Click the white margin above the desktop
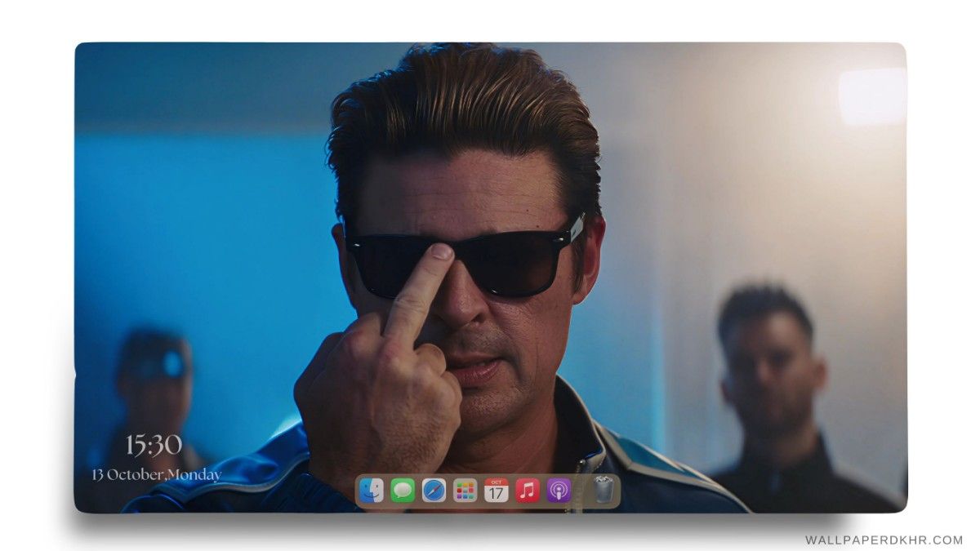 point(490,20)
